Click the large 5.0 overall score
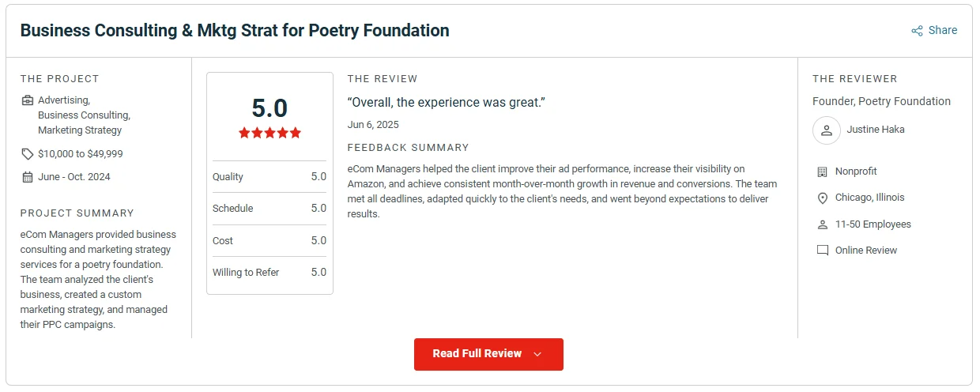This screenshot has height=392, width=980. coord(269,107)
